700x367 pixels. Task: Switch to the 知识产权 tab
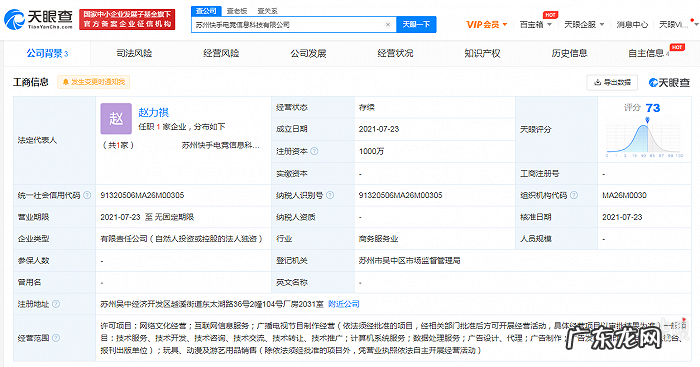coord(482,54)
